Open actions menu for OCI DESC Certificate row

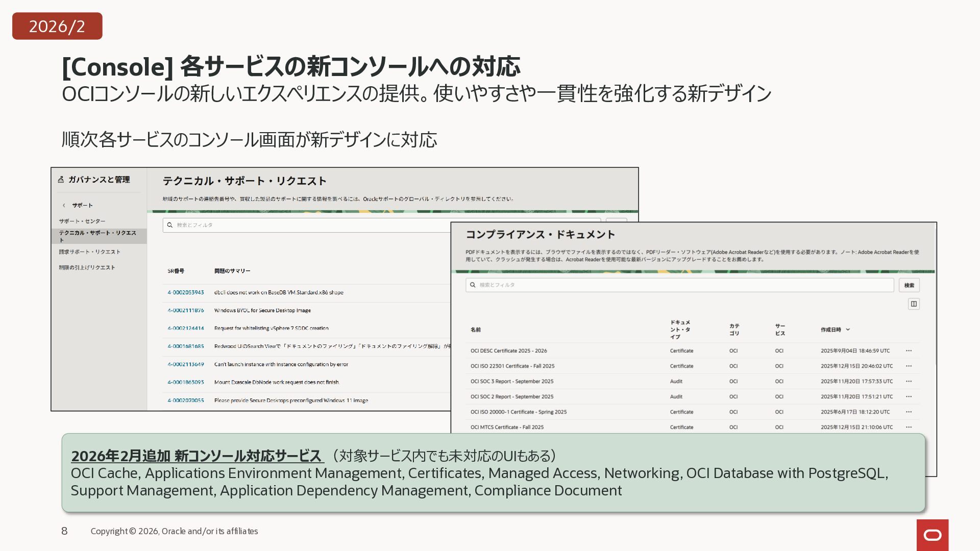(x=909, y=351)
